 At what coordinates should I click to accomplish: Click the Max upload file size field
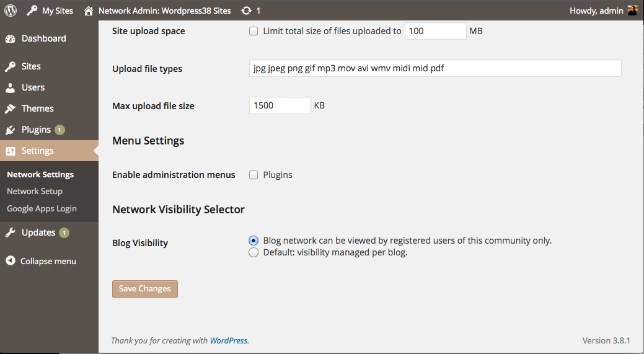click(x=280, y=105)
